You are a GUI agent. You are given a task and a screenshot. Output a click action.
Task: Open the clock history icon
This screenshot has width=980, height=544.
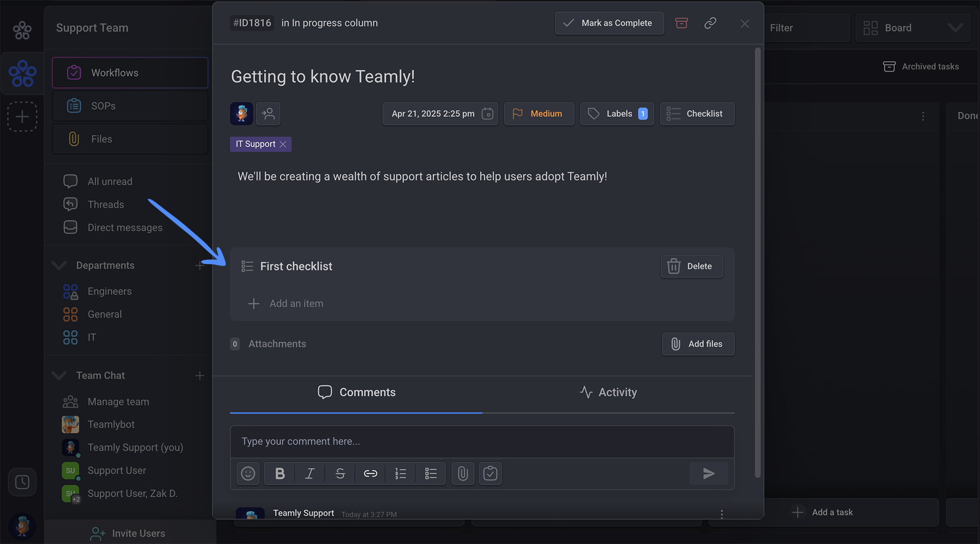pos(22,482)
